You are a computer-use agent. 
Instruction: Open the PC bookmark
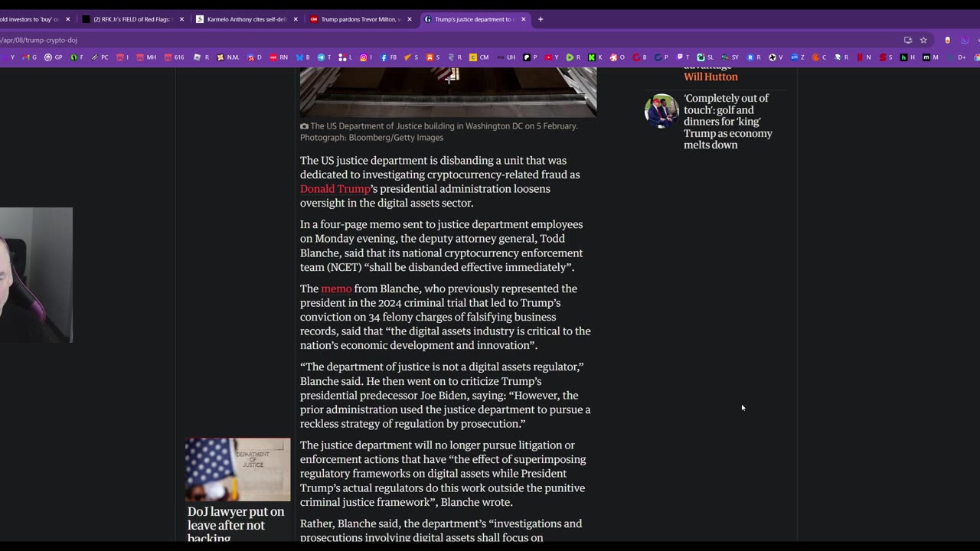[100, 57]
